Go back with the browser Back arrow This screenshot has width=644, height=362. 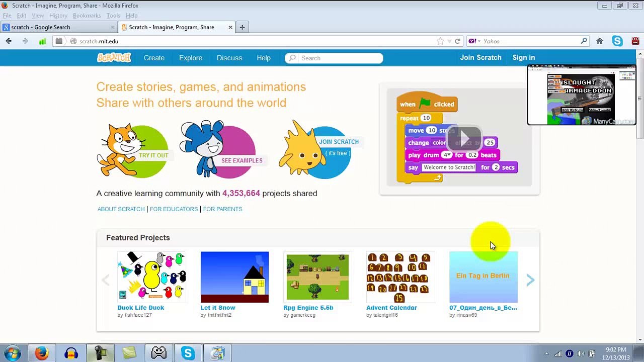9,41
